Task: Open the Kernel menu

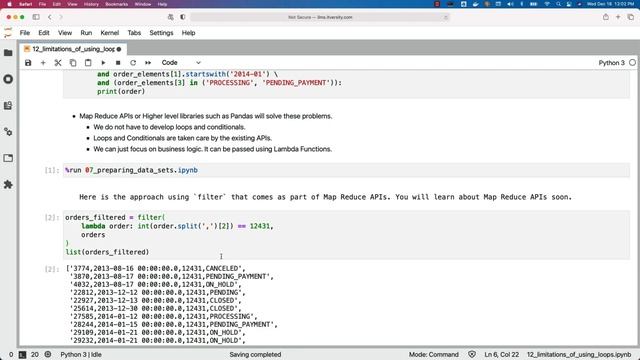Action: point(110,33)
